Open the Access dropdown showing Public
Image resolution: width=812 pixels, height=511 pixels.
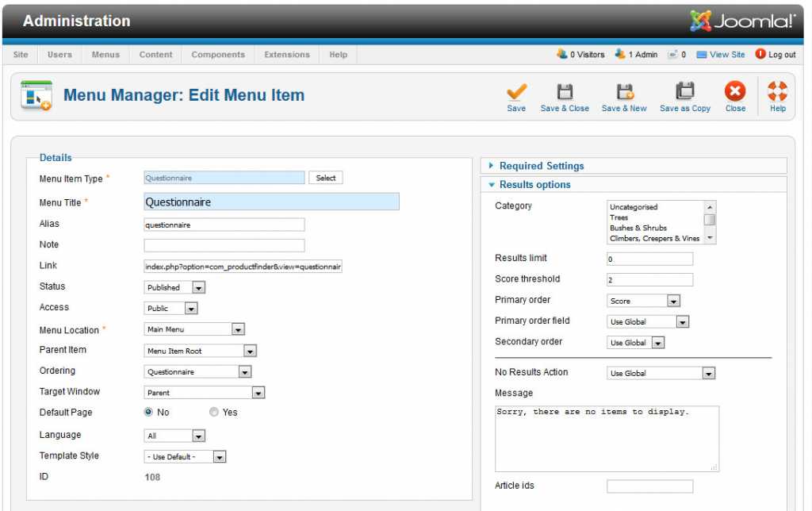coord(171,309)
